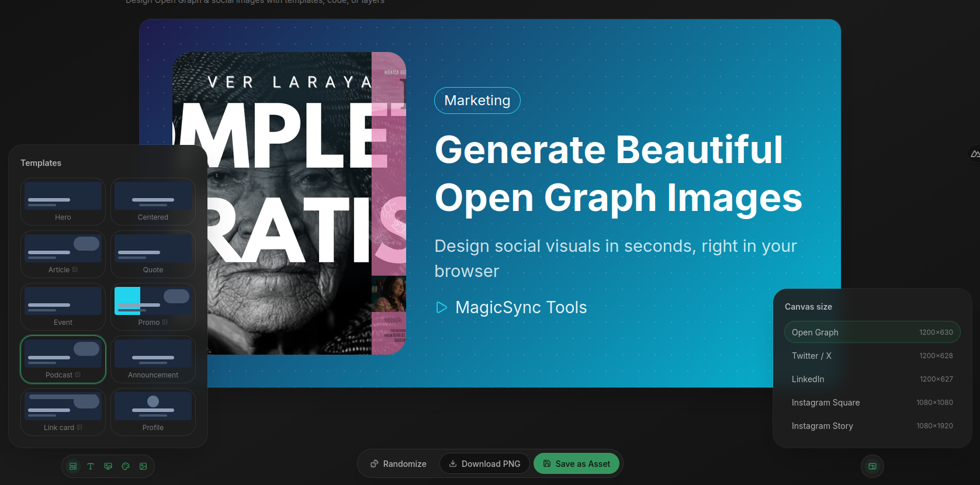Click the 'Canvas size' panel heading
Image resolution: width=980 pixels, height=485 pixels.
pos(808,307)
